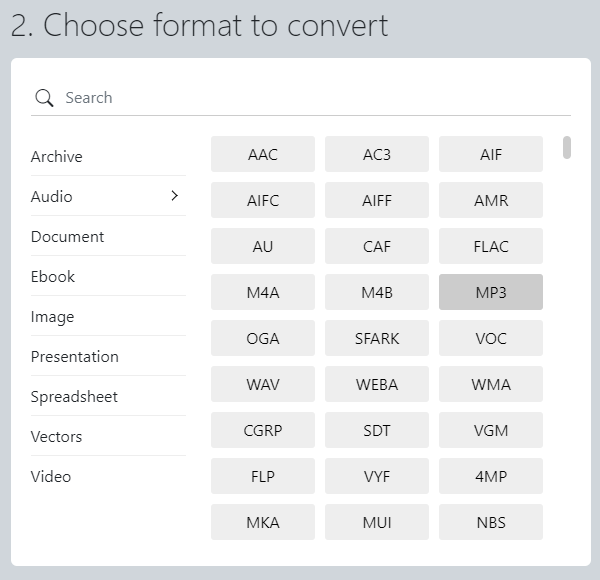The image size is (600, 580).
Task: Select the VOC format button
Action: pyautogui.click(x=491, y=338)
